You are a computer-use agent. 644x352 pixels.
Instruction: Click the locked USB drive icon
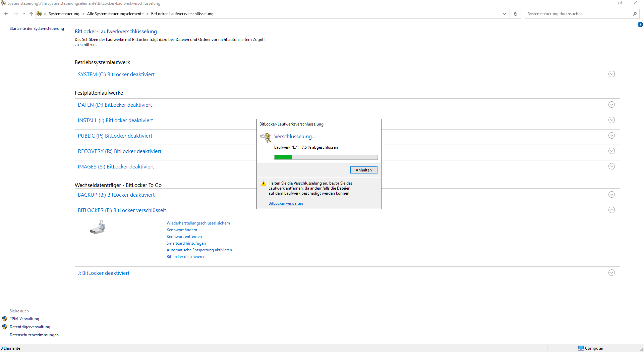(x=98, y=227)
